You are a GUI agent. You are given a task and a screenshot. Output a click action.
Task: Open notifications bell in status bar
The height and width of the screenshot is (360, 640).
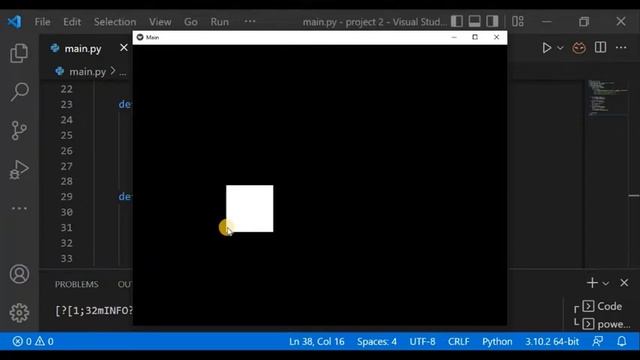[x=621, y=341]
